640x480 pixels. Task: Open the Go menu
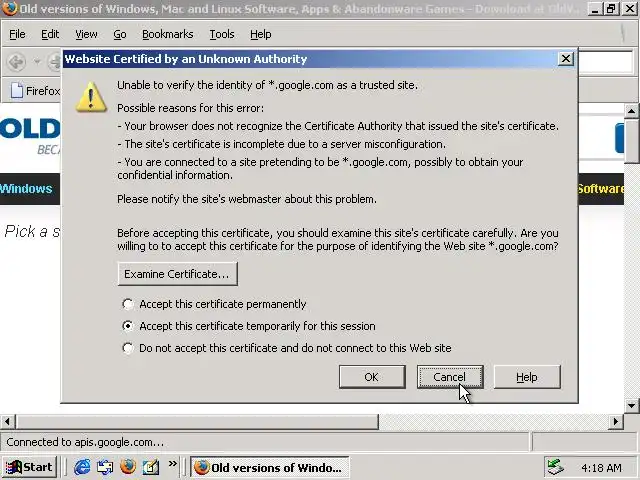click(120, 34)
